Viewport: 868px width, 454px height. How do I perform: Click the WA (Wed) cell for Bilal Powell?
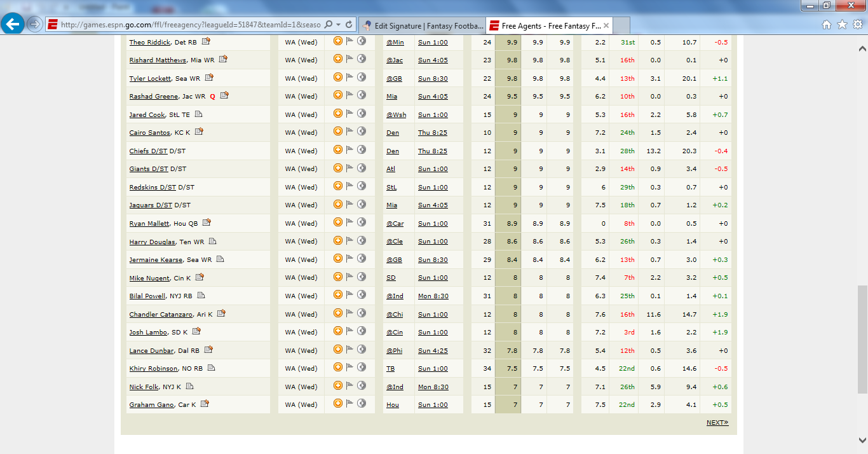point(301,296)
